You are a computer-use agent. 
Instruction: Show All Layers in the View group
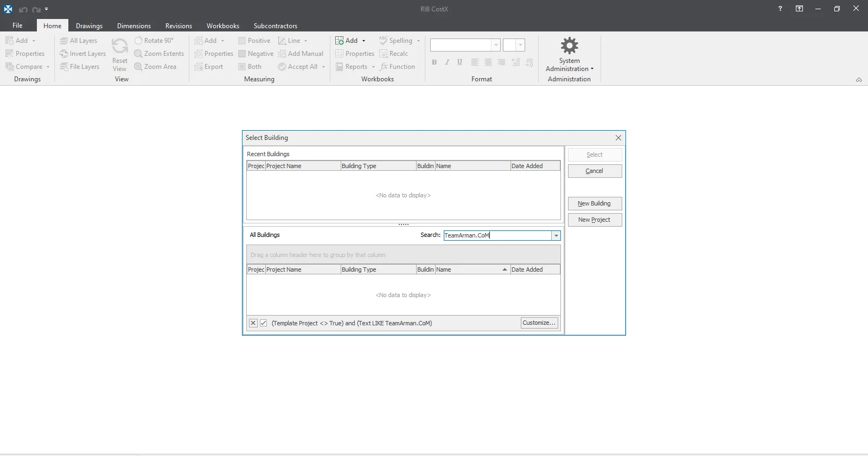click(79, 41)
